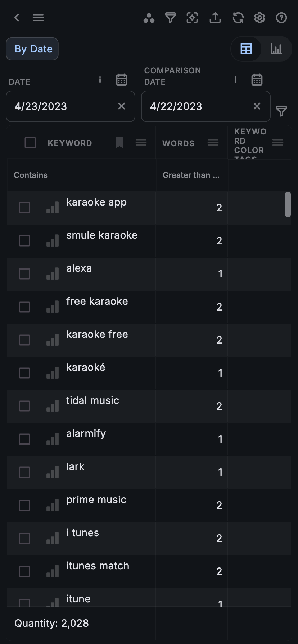Switch to the chart view tab
The width and height of the screenshot is (298, 644).
pos(276,49)
